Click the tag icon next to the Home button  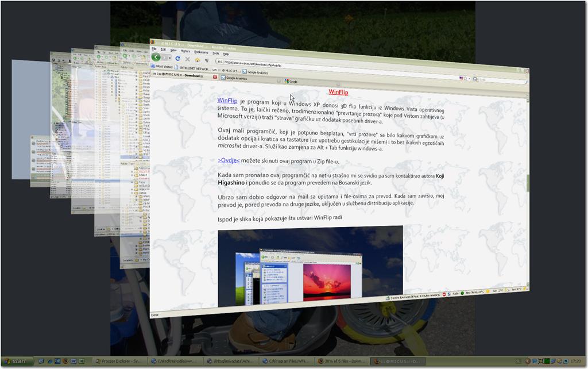(207, 60)
